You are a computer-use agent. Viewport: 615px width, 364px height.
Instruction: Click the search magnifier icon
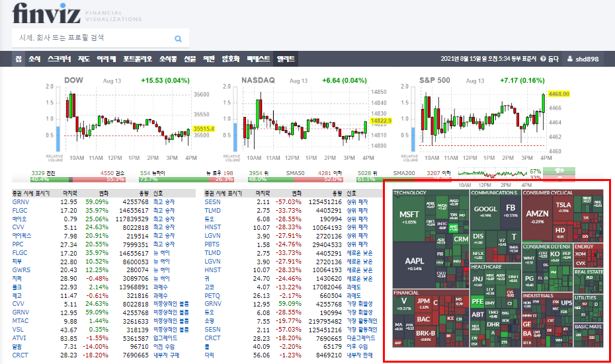[x=178, y=39]
